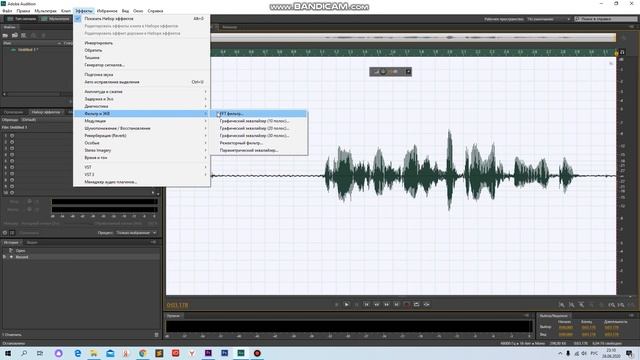
Task: Click the open file icon in Files panel
Action: [x=6, y=36]
